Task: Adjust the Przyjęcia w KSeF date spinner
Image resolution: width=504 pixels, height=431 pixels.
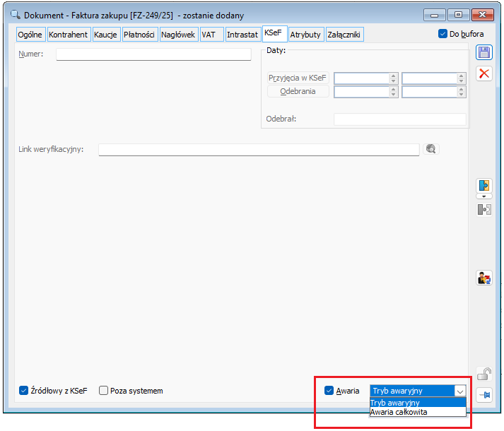Action: (x=394, y=78)
